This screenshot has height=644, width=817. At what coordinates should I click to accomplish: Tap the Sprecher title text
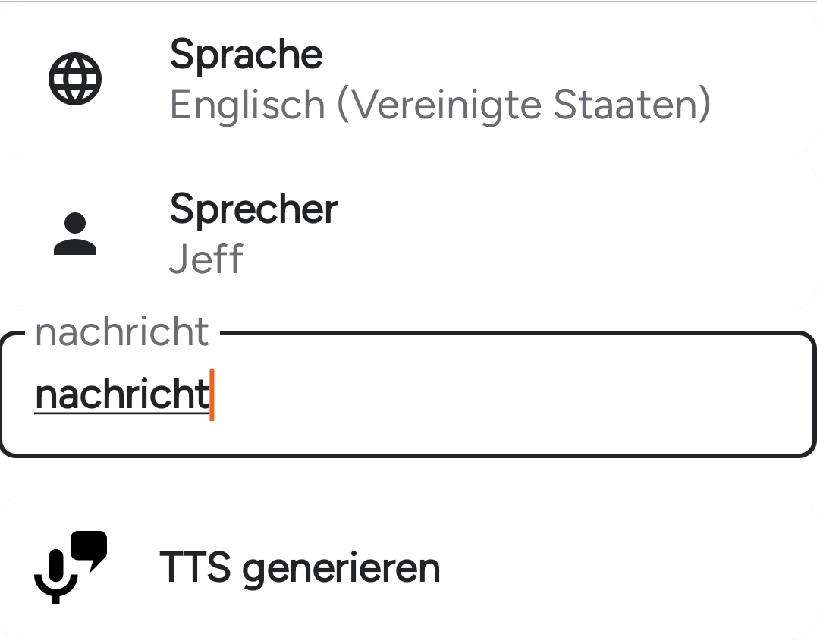tap(253, 209)
